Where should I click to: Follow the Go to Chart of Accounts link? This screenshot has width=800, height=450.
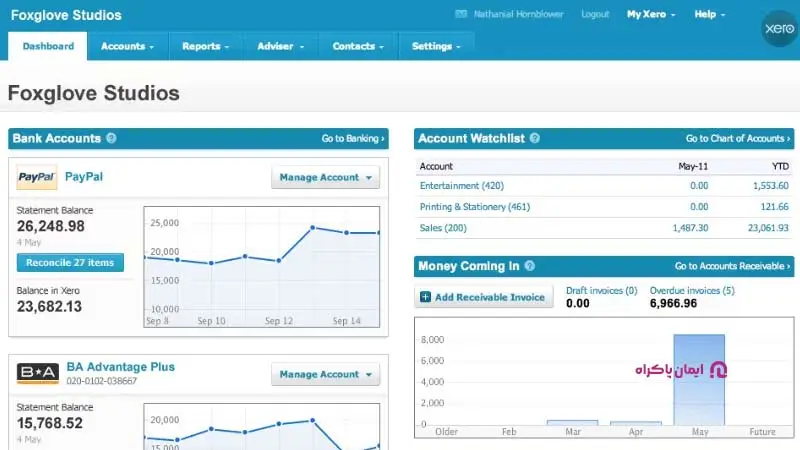(x=738, y=138)
